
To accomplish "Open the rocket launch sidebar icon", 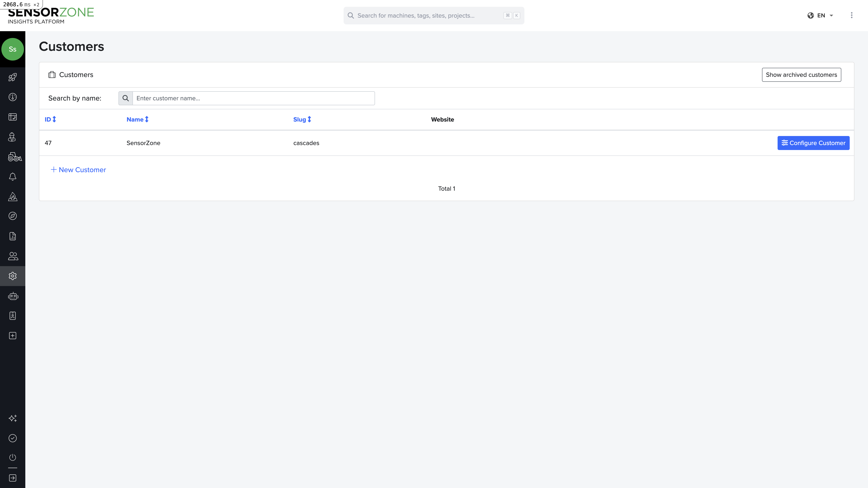I will tap(12, 77).
